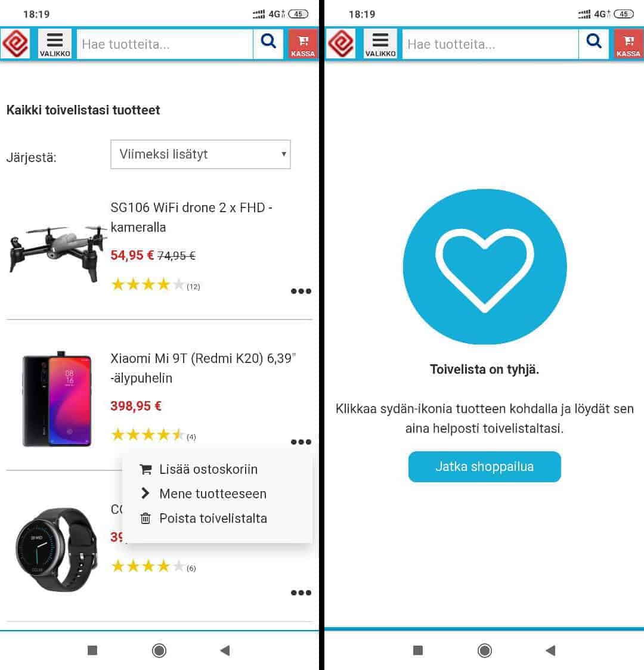Open the VALIKKO hamburger menu on left screen
The width and height of the screenshot is (644, 670).
(x=55, y=44)
